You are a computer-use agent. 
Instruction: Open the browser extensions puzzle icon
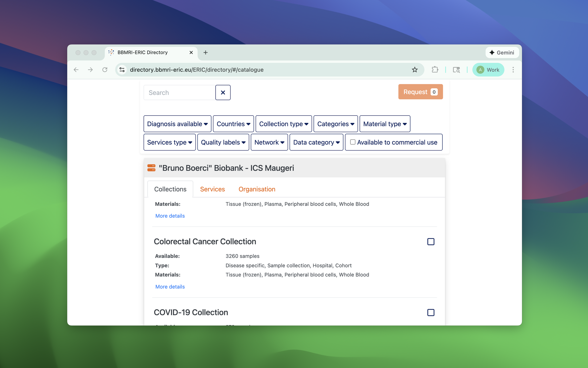435,70
